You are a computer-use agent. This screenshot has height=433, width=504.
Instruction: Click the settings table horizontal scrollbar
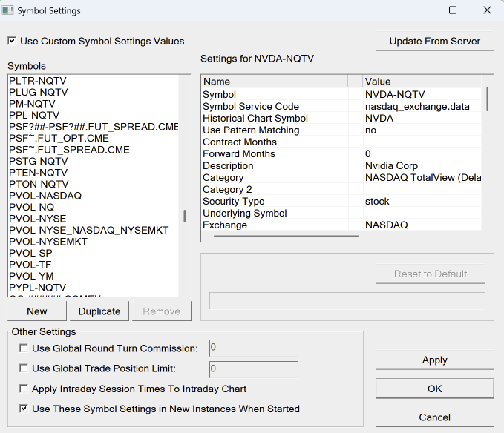tap(286, 237)
